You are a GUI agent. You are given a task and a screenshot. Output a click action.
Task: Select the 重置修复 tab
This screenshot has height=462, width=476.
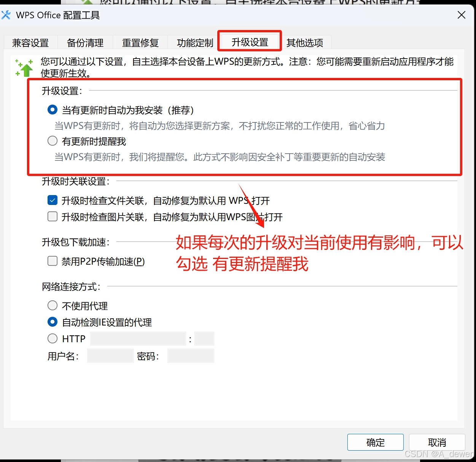pyautogui.click(x=140, y=43)
